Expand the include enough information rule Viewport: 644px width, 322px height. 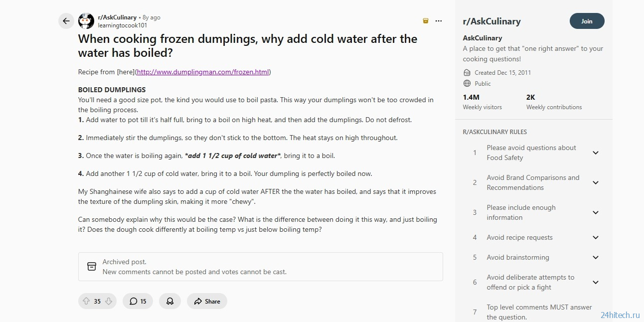pyautogui.click(x=595, y=212)
